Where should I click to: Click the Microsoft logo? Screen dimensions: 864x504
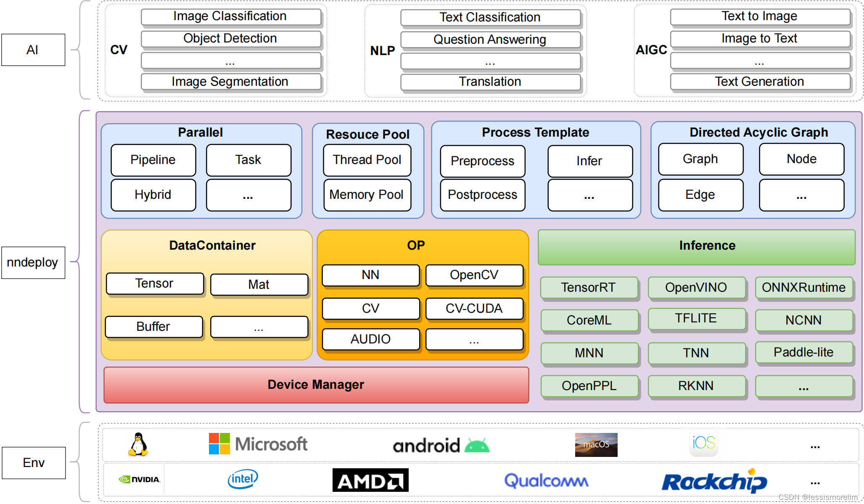(258, 444)
